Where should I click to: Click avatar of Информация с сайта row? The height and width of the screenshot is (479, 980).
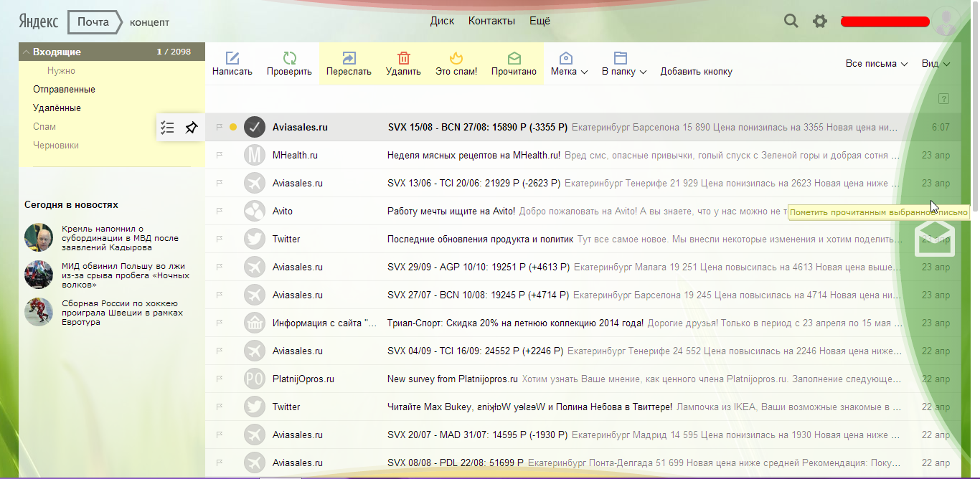[x=255, y=323]
